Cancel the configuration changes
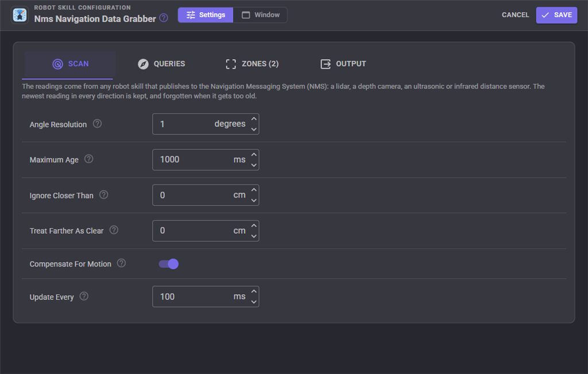Image resolution: width=588 pixels, height=374 pixels. (515, 15)
